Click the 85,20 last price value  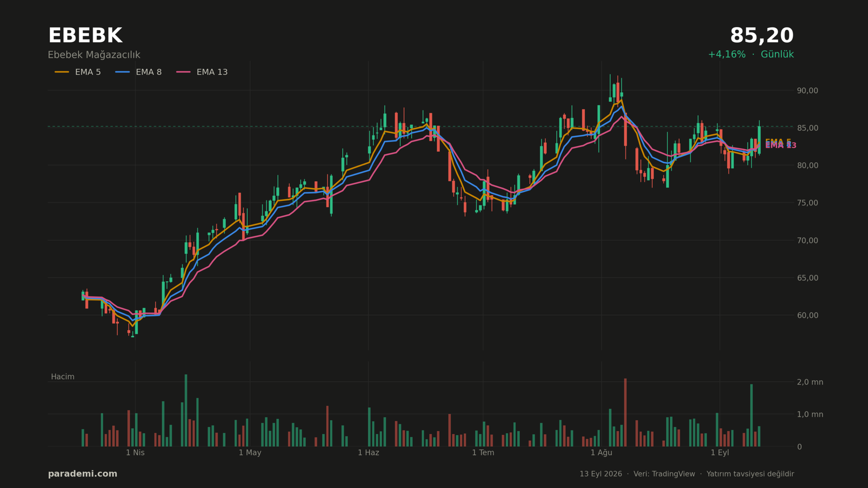[x=762, y=36]
